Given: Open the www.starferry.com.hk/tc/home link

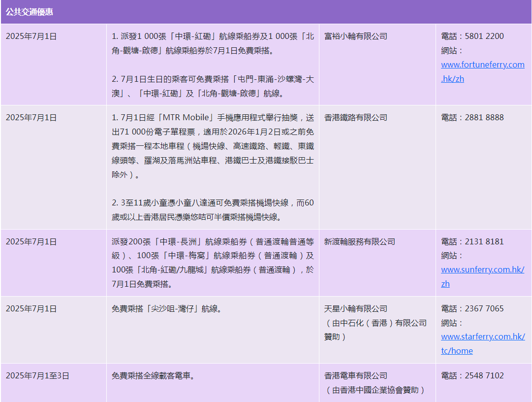Looking at the screenshot, I should coord(482,337).
